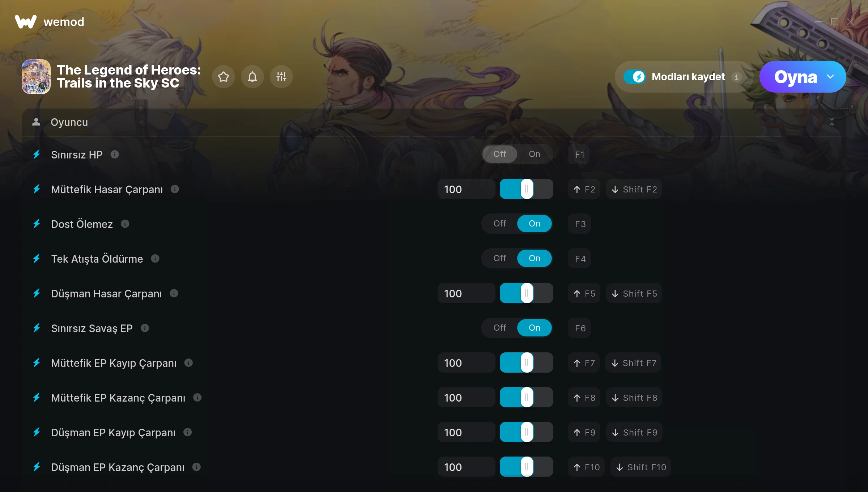Click the Düşman Hasar Çarpanı value field

pyautogui.click(x=466, y=293)
